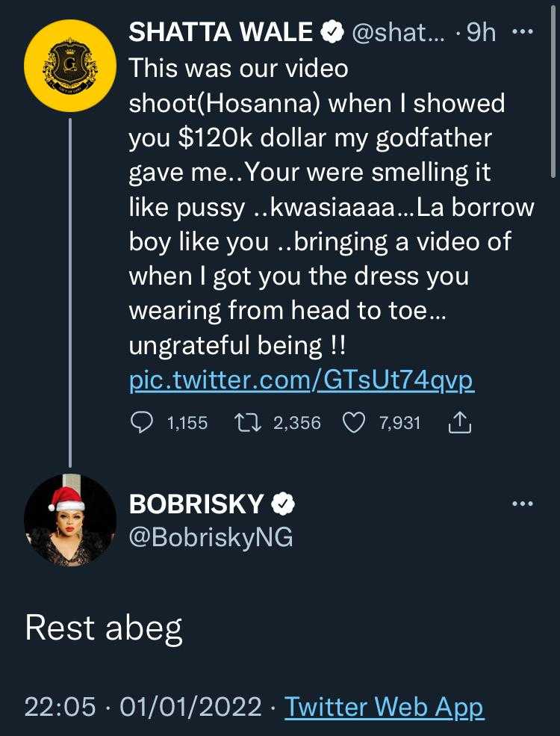Open more options on Shatta Wale tweet
The image size is (560, 736).
tap(520, 32)
